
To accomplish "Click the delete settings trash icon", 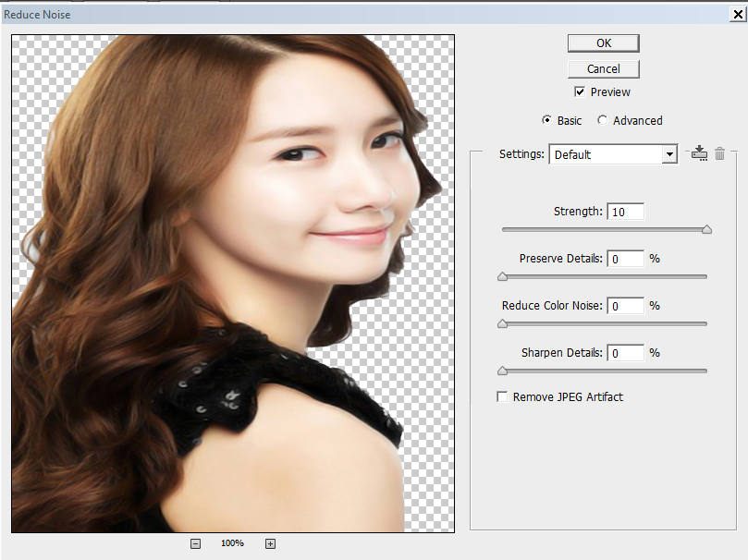I will pos(720,153).
